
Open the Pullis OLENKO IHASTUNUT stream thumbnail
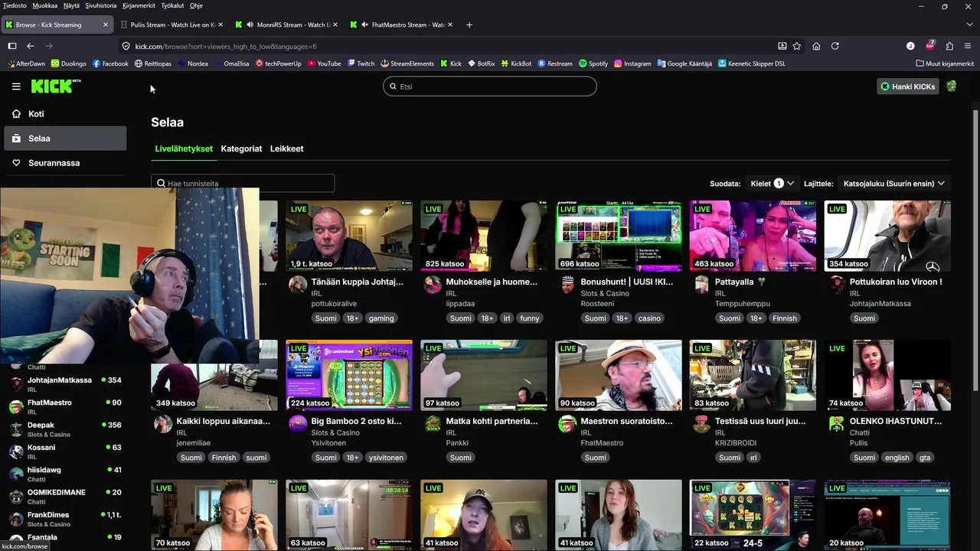tap(887, 375)
